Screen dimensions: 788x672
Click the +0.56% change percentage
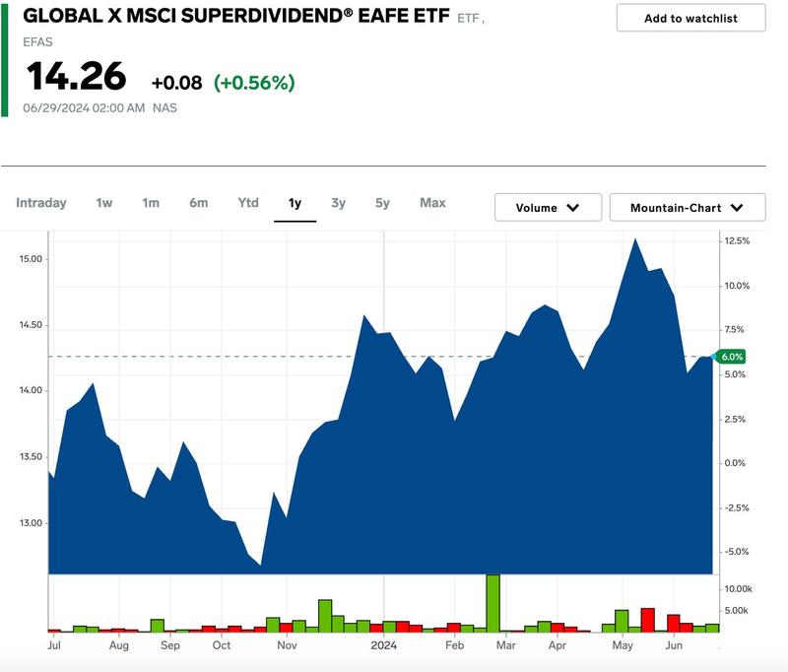[254, 83]
